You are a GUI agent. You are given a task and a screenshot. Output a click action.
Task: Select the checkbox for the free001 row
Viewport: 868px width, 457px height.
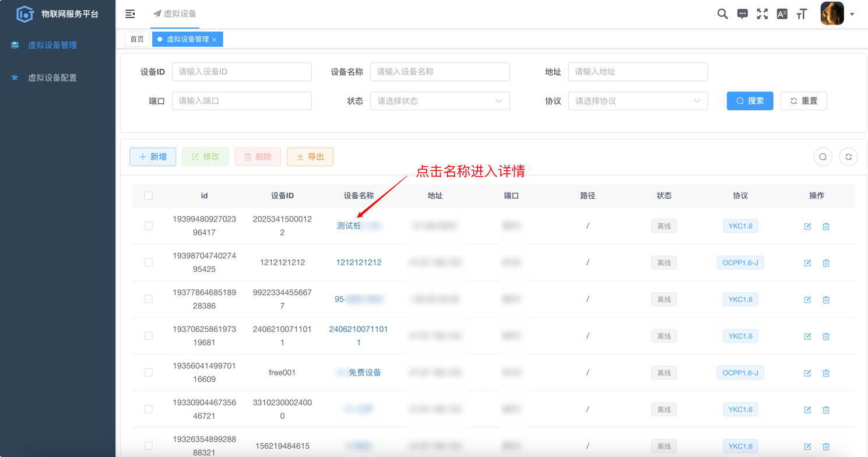coord(149,372)
